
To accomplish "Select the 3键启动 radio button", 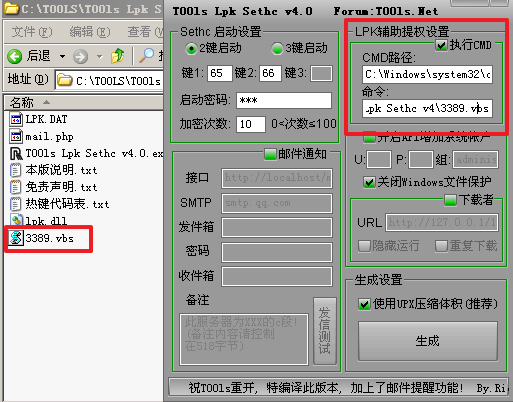I will click(277, 49).
